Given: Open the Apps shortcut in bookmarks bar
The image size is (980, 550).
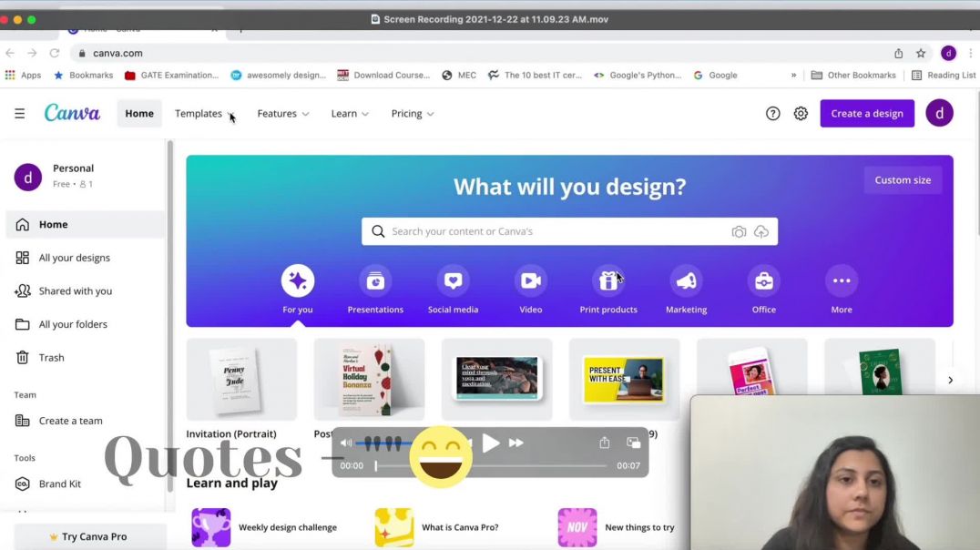Looking at the screenshot, I should tap(23, 75).
